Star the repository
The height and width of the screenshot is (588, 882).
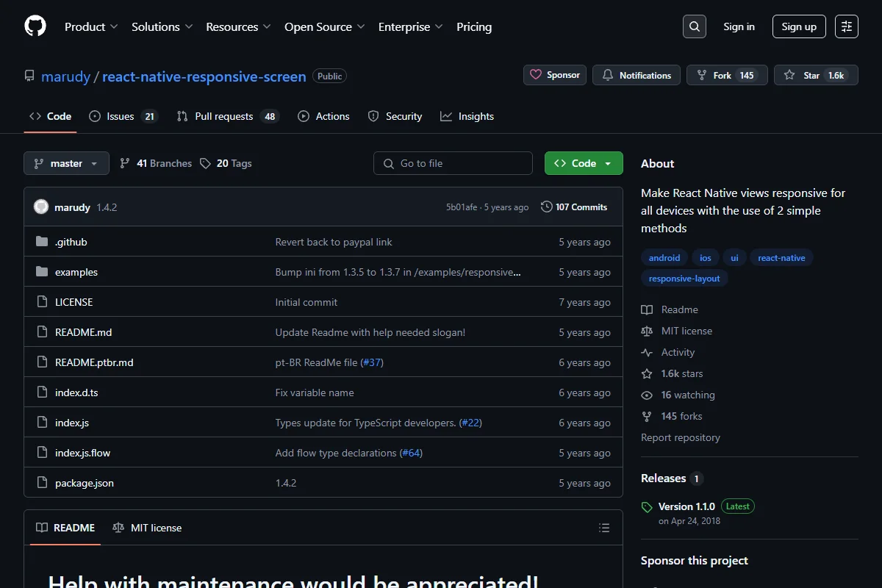[x=816, y=75]
